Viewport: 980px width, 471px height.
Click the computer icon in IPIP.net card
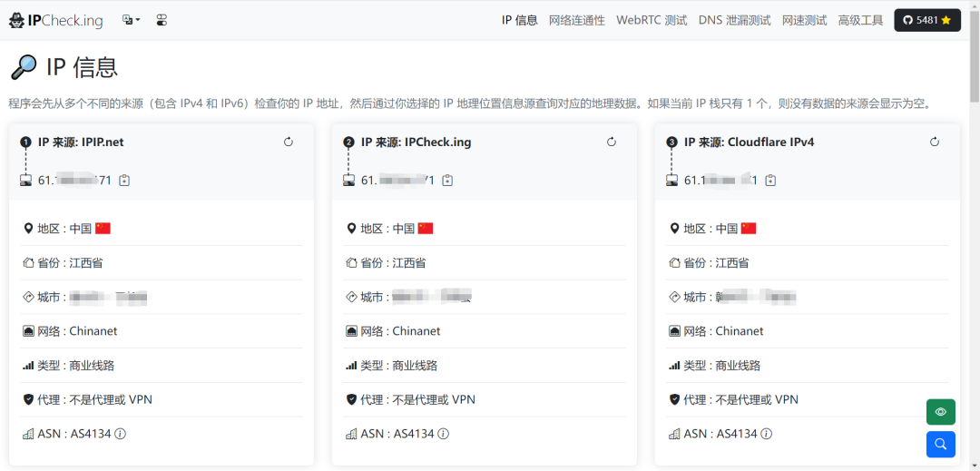point(26,181)
